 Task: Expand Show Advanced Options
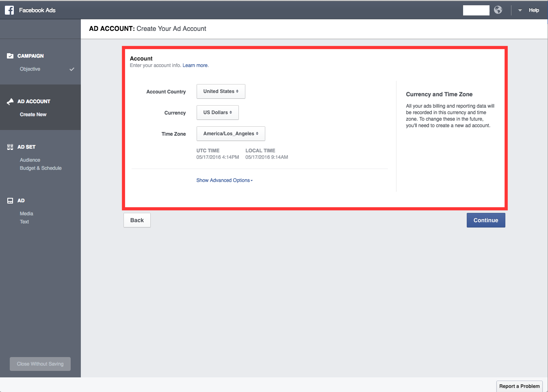coord(224,180)
